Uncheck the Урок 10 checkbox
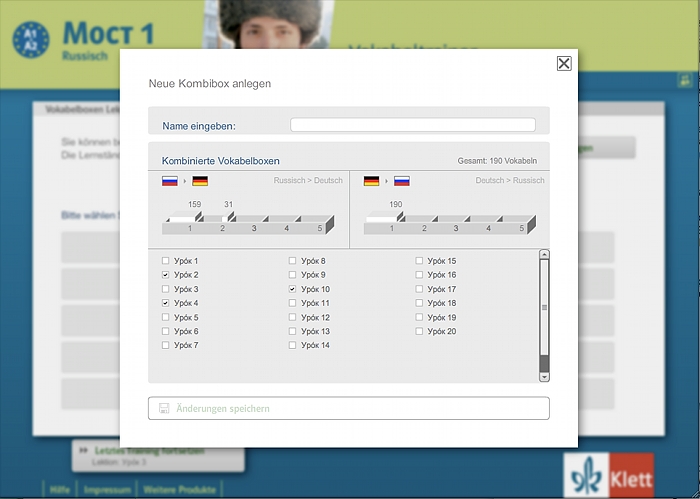700x499 pixels. 292,289
